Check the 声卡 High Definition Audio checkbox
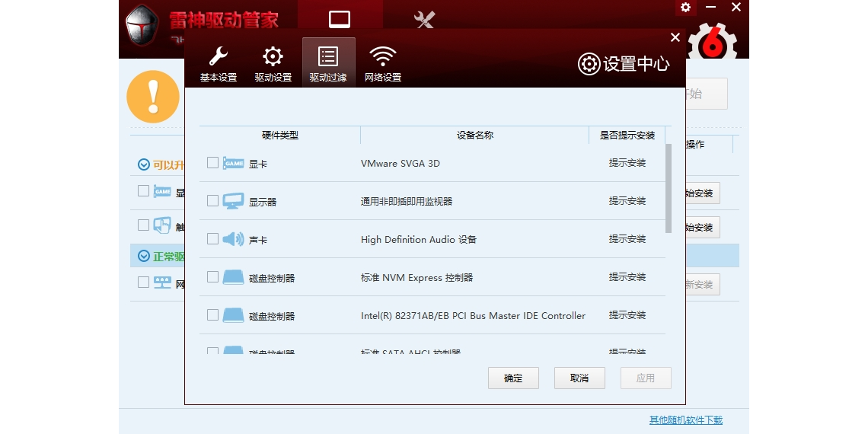Screen dimensions: 868x434 pos(212,239)
